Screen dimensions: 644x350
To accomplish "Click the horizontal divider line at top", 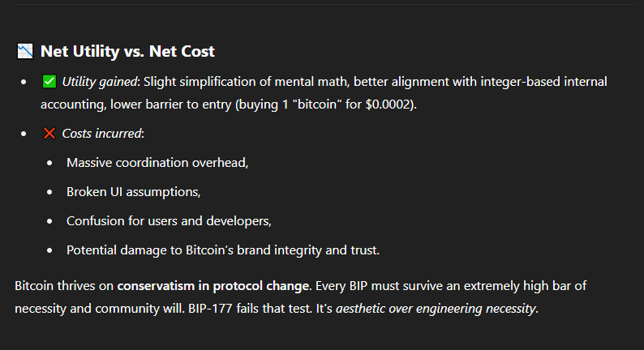I will pos(325,5).
